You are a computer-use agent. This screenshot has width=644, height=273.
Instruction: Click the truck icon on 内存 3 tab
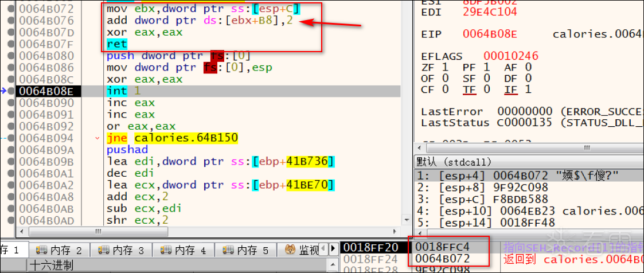click(103, 249)
